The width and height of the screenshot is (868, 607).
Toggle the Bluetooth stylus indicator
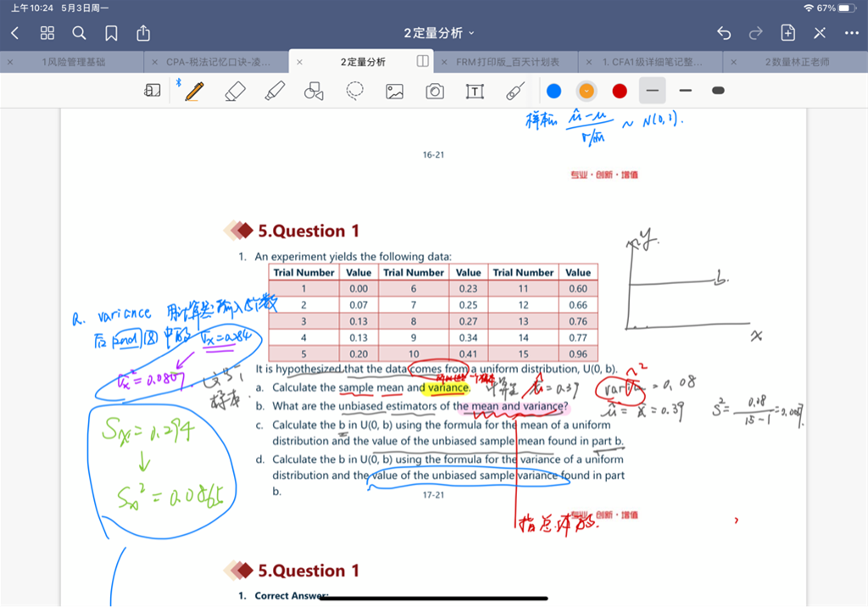click(178, 82)
